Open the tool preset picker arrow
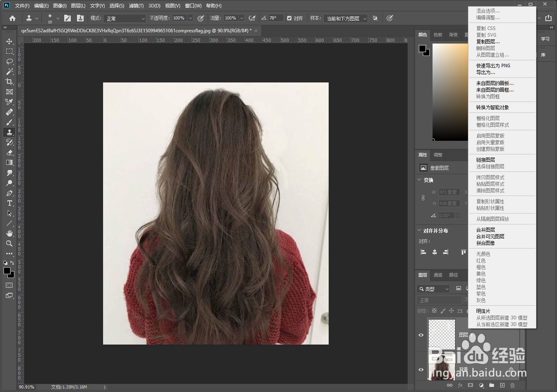Viewport: 557px width, 392px height. tap(37, 18)
